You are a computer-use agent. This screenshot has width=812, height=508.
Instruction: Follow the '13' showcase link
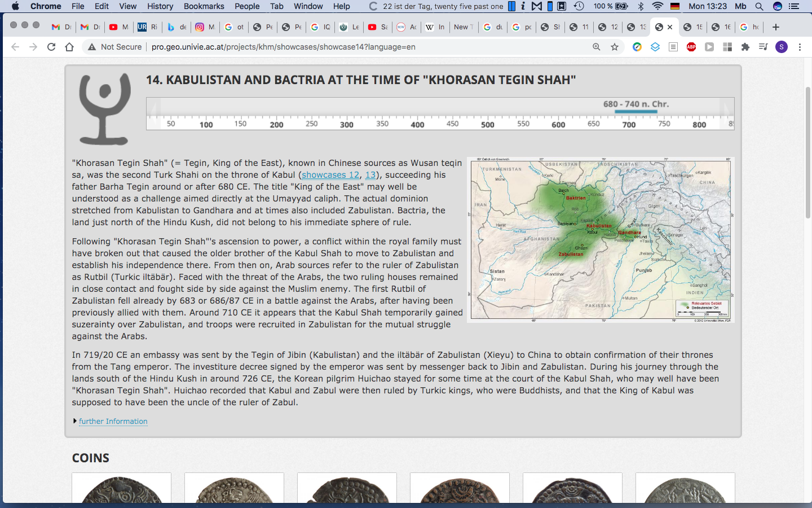point(370,175)
